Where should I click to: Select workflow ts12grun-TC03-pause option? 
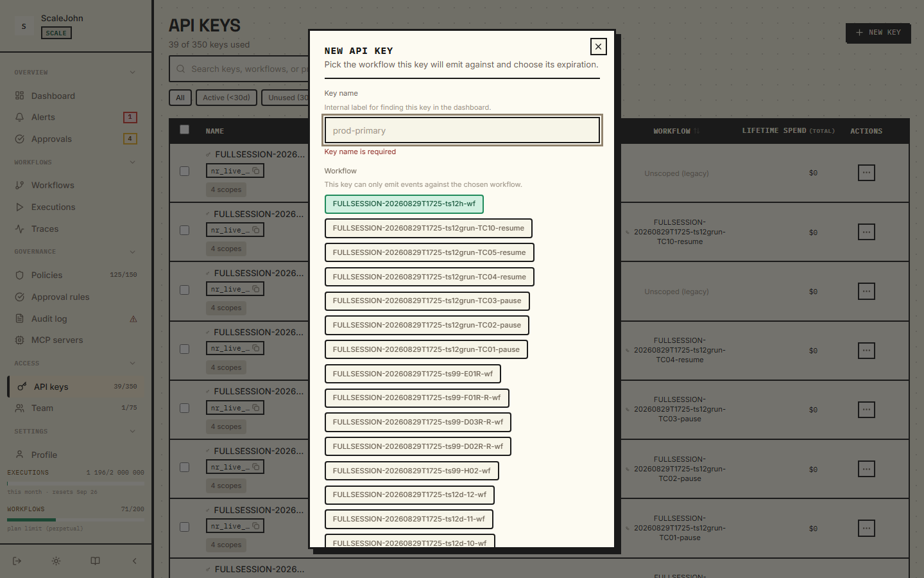(427, 301)
